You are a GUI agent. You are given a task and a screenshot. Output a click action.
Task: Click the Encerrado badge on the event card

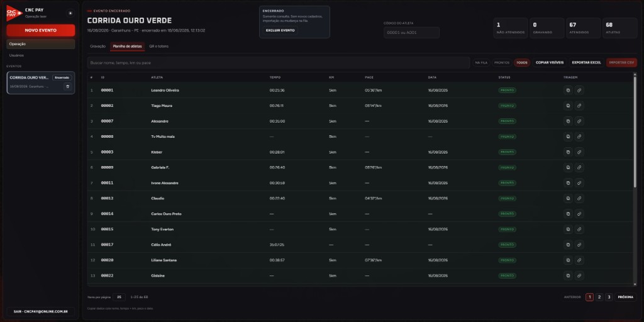(62, 77)
